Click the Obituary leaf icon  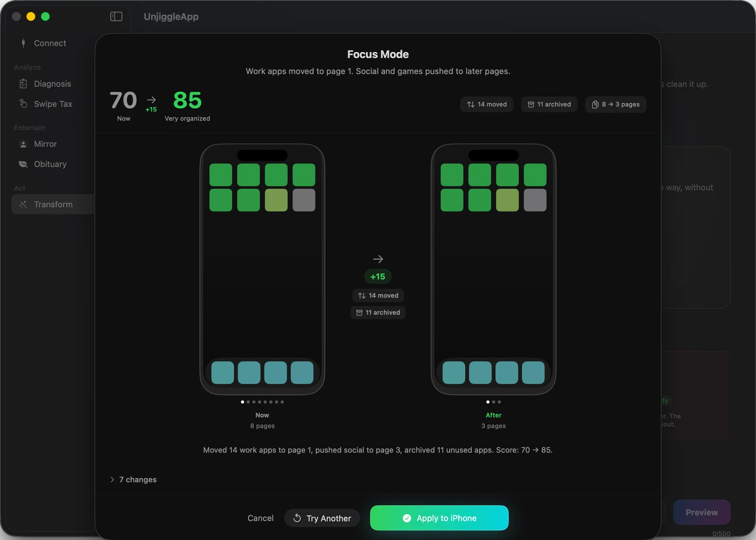coord(23,164)
